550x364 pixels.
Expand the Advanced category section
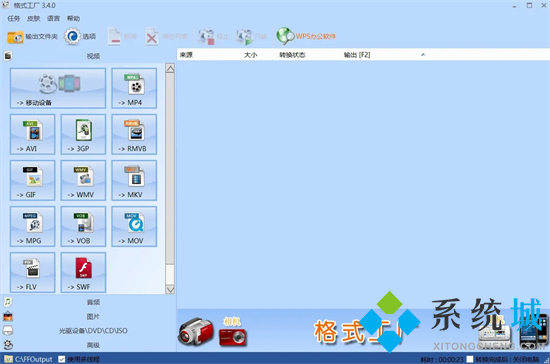(93, 345)
